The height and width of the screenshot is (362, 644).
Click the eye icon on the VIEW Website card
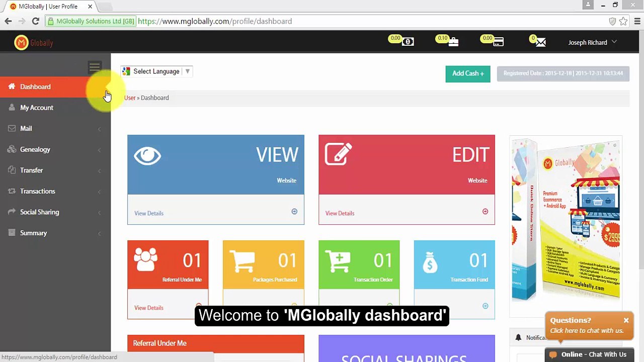(x=147, y=156)
